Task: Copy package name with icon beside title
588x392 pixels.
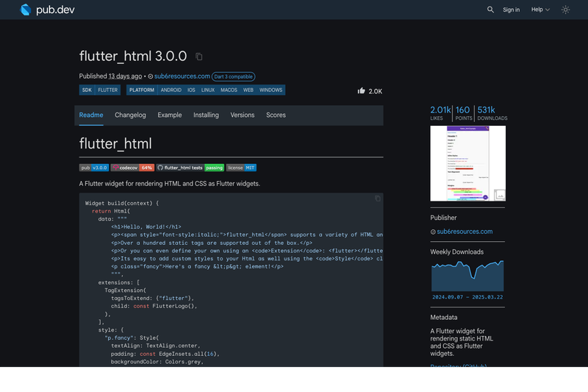Action: pos(198,57)
